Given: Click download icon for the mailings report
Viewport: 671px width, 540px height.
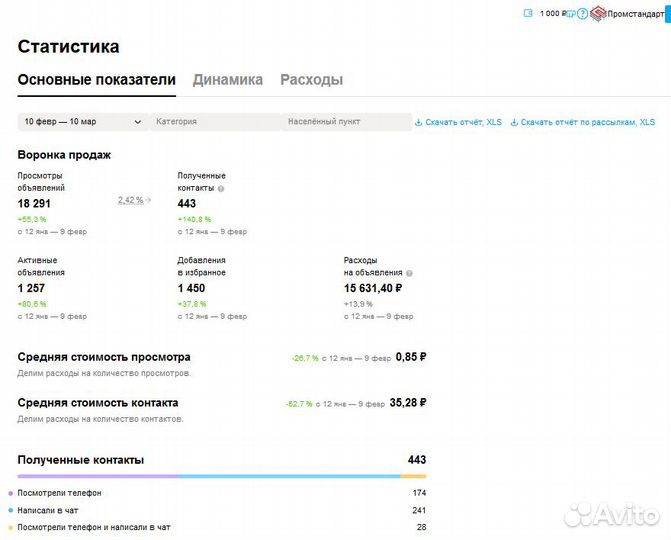Looking at the screenshot, I should (x=514, y=122).
